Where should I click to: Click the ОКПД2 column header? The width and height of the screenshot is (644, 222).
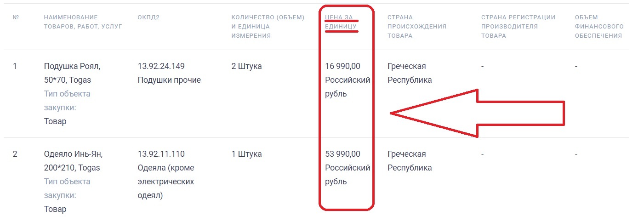(148, 17)
